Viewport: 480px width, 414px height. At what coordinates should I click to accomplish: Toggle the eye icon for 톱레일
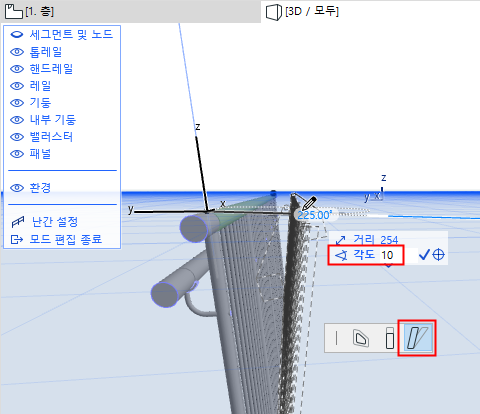[17, 52]
